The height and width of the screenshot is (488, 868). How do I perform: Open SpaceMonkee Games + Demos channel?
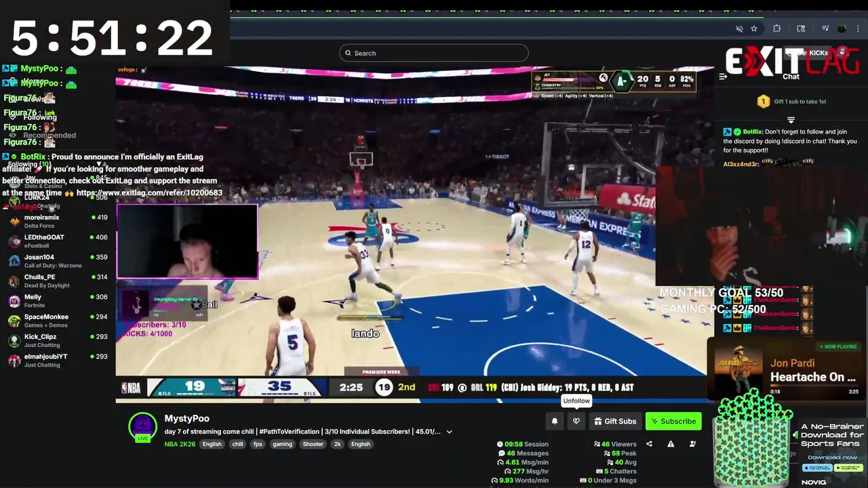(58, 321)
